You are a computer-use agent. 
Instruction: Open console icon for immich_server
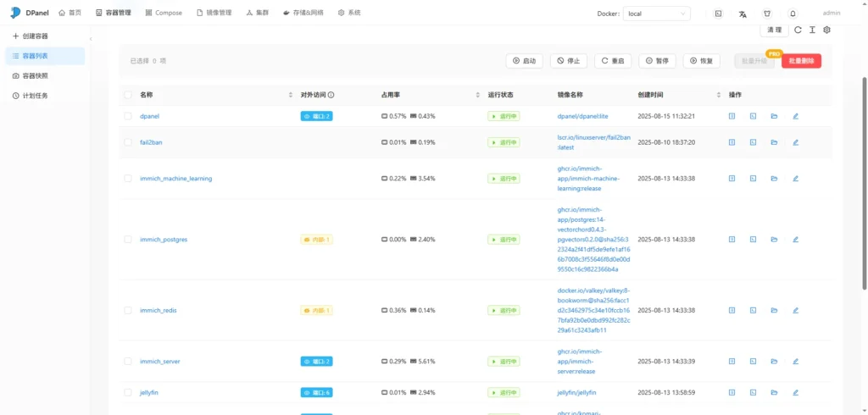tap(753, 362)
